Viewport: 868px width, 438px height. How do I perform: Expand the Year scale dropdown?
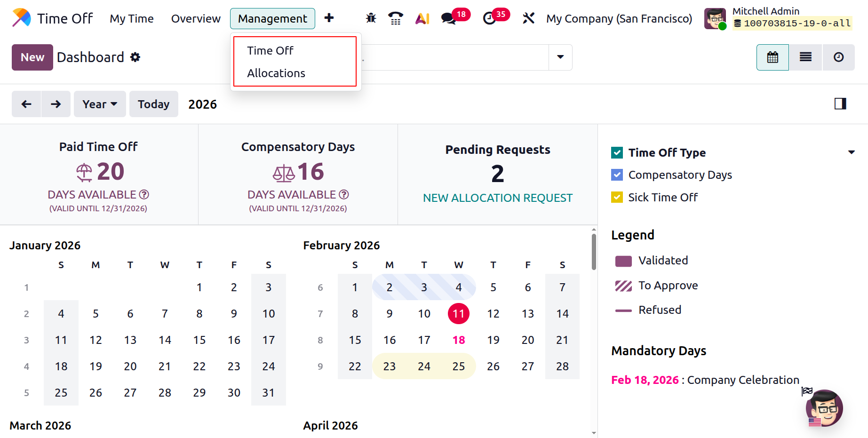(x=100, y=104)
